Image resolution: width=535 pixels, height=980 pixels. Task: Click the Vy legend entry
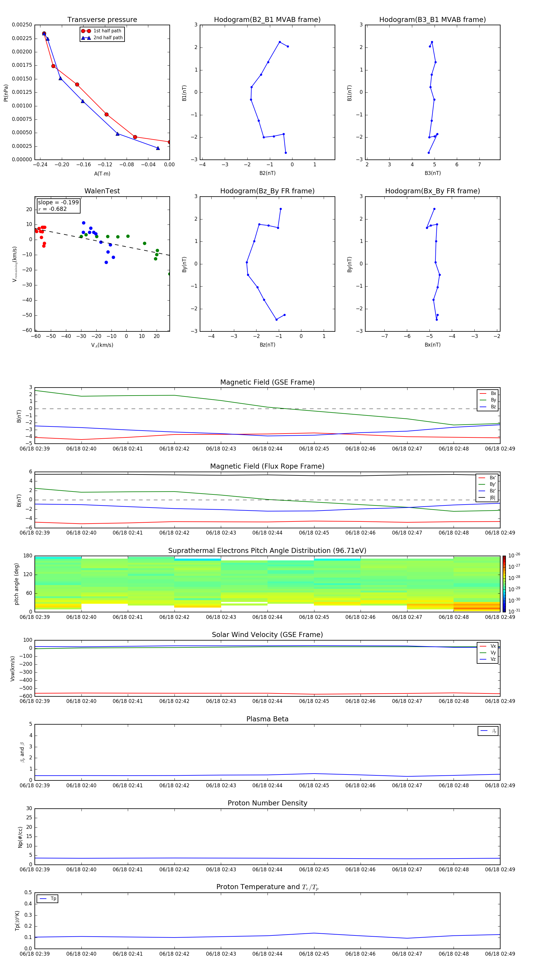(x=488, y=652)
